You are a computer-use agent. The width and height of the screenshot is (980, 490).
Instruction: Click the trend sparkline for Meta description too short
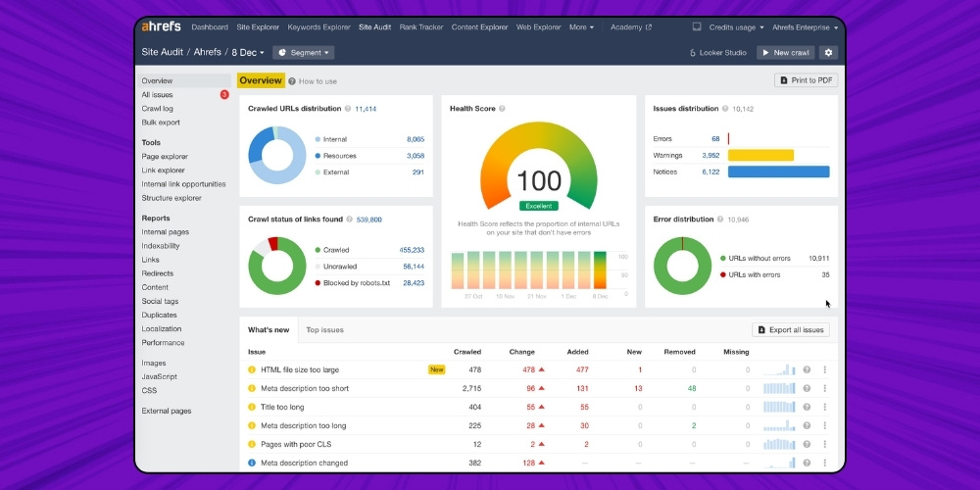781,388
